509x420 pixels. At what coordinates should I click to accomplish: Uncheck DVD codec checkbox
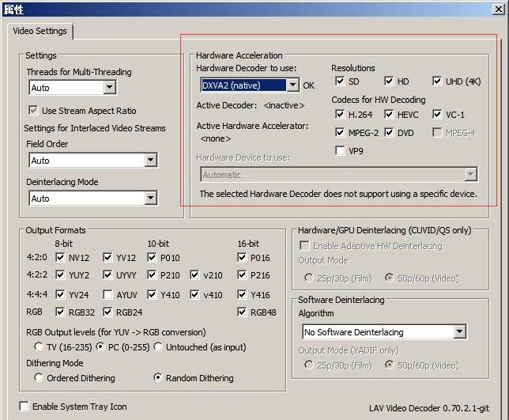tap(389, 133)
